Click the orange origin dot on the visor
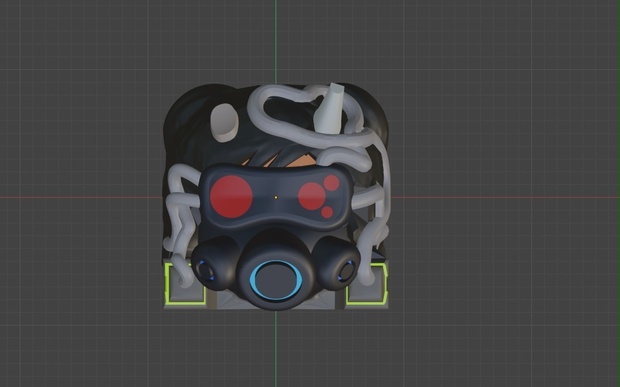The image size is (620, 387). tap(276, 197)
